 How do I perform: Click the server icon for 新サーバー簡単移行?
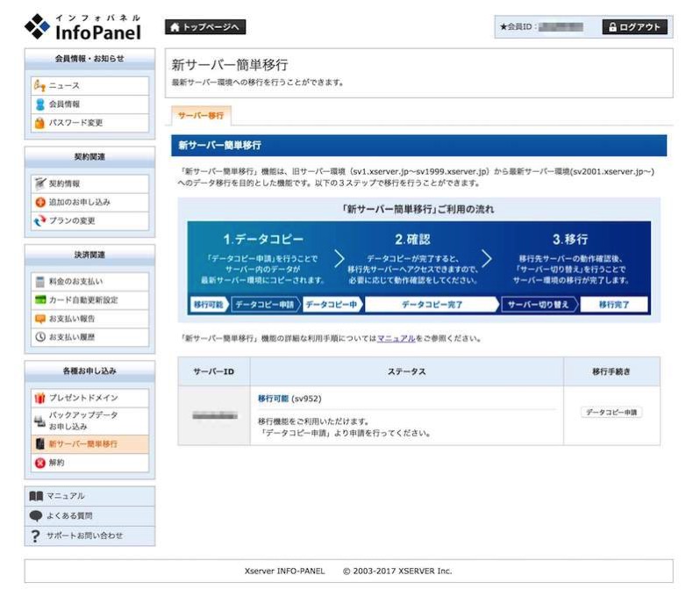40,443
